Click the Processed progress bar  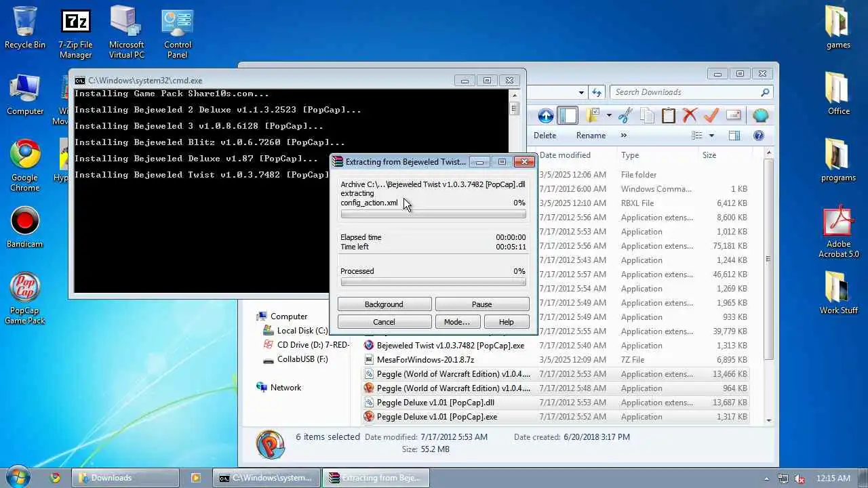(433, 283)
